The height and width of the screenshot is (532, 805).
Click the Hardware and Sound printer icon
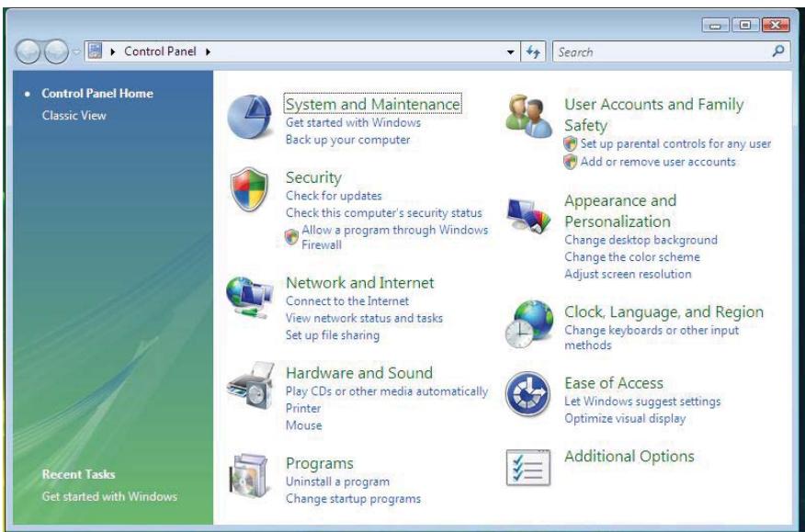(250, 386)
